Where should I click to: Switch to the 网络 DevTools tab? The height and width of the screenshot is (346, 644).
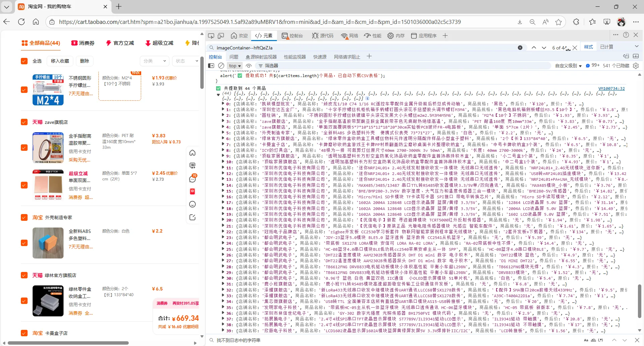click(x=350, y=36)
